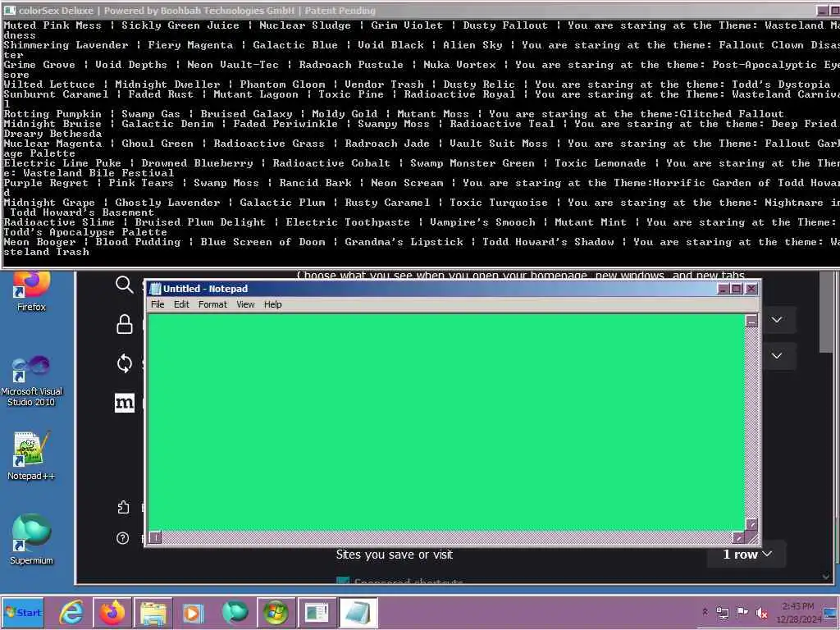Open the Privacy lock icon in Firefox settings

(x=125, y=324)
